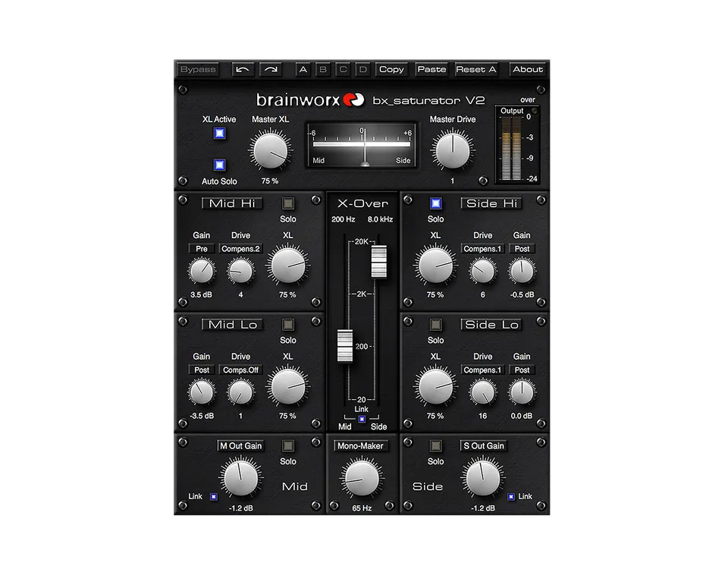Click the Side Lo Gain knob

(522, 392)
